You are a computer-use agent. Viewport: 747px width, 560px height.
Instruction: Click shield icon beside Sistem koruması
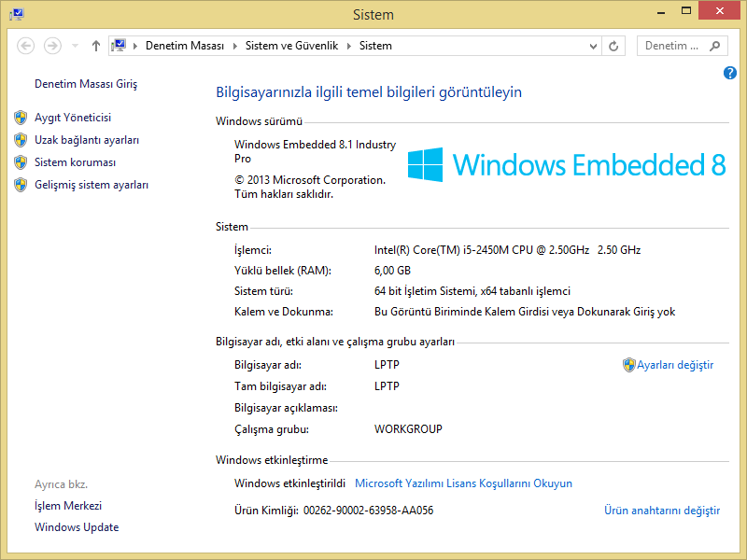click(x=21, y=162)
